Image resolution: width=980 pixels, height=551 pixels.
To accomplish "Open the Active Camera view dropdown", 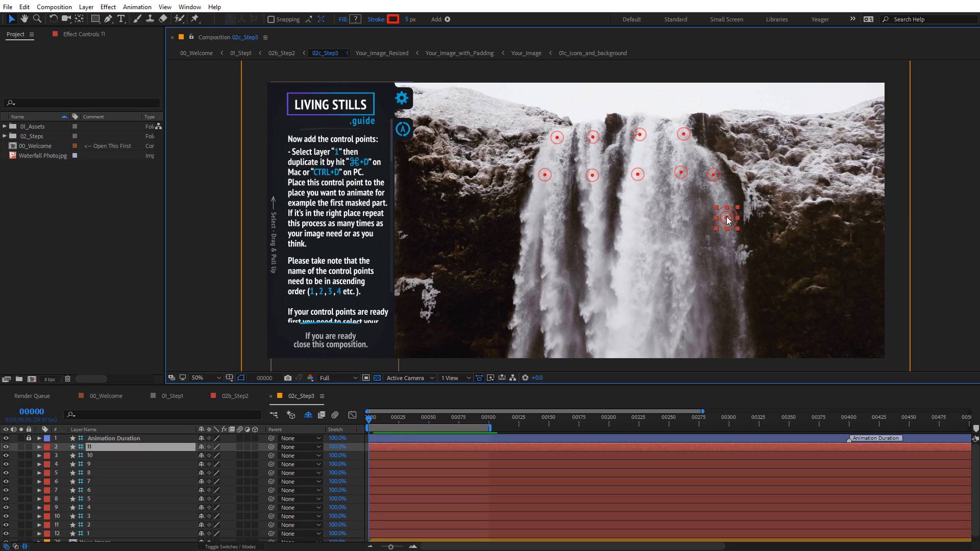I will pos(410,378).
